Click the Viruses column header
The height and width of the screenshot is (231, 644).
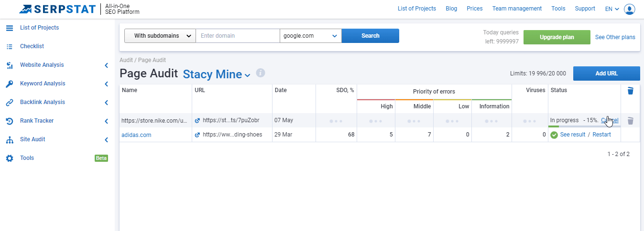tap(535, 90)
